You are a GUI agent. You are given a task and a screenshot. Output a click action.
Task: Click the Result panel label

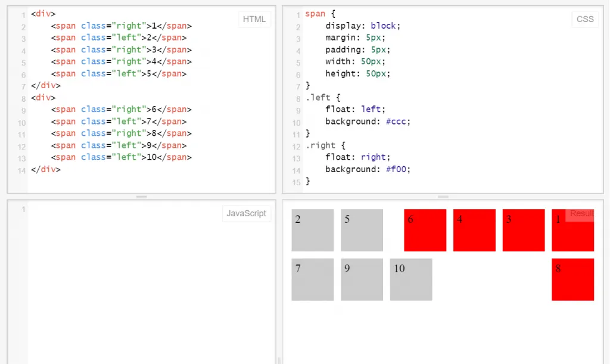[x=581, y=213]
